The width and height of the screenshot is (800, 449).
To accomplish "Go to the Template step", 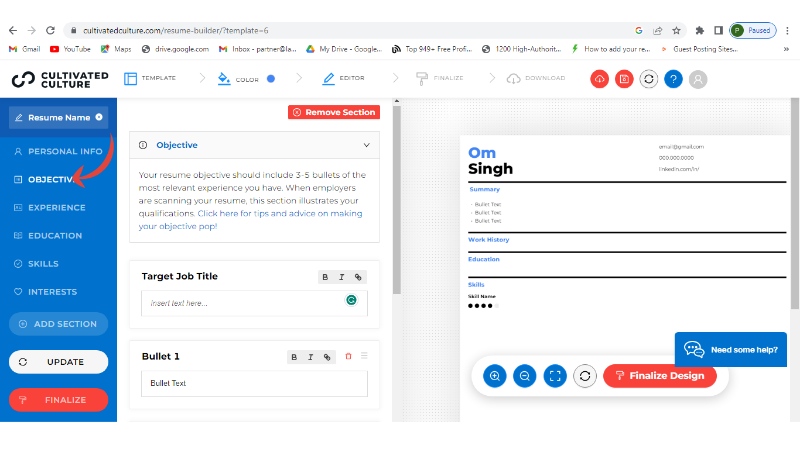I will coord(150,78).
